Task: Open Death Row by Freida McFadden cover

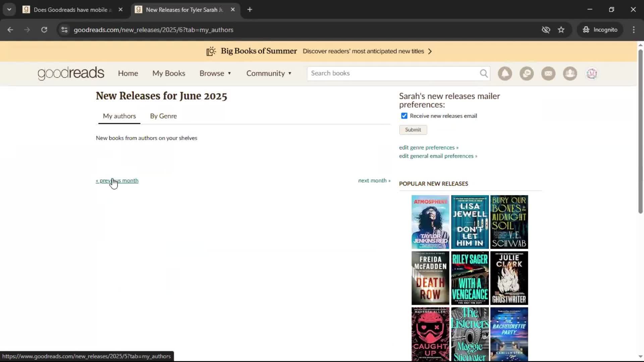Action: 430,278
